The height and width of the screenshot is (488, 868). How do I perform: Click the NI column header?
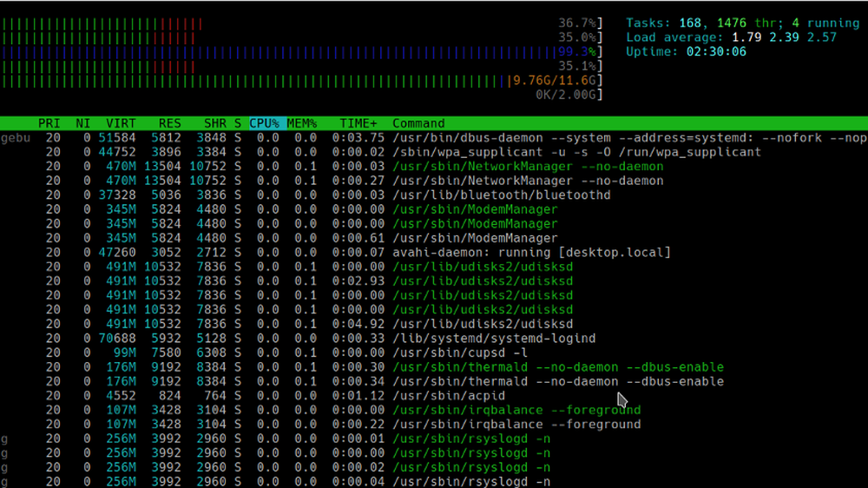[83, 123]
